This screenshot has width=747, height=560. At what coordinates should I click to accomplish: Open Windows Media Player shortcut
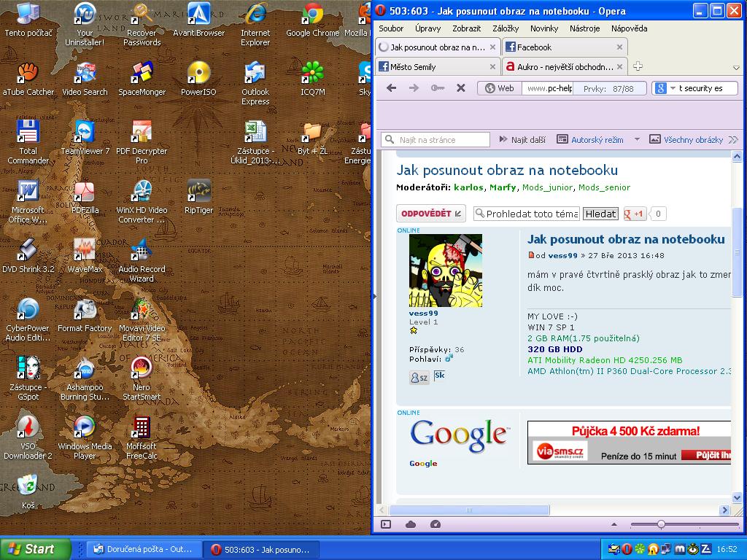85,438
